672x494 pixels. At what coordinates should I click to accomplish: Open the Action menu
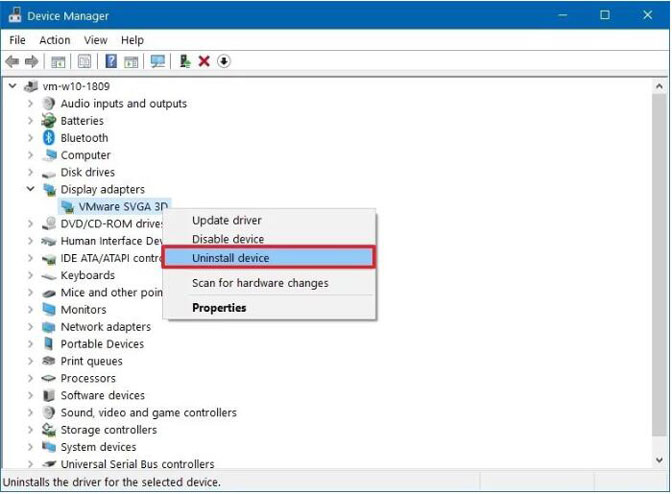pyautogui.click(x=55, y=40)
